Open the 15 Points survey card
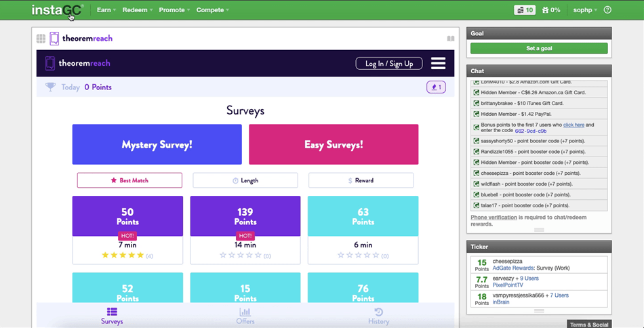 click(x=245, y=288)
